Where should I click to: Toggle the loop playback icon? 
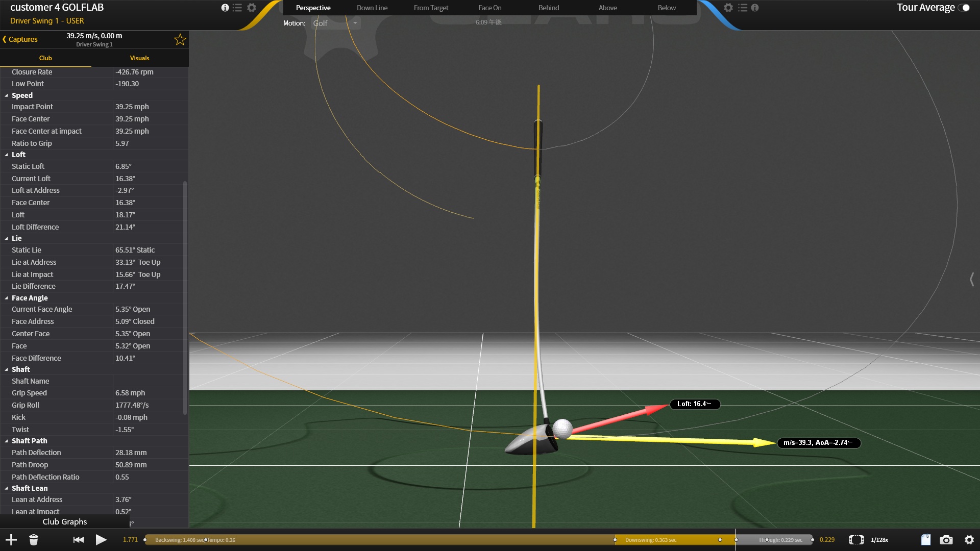[x=856, y=540]
